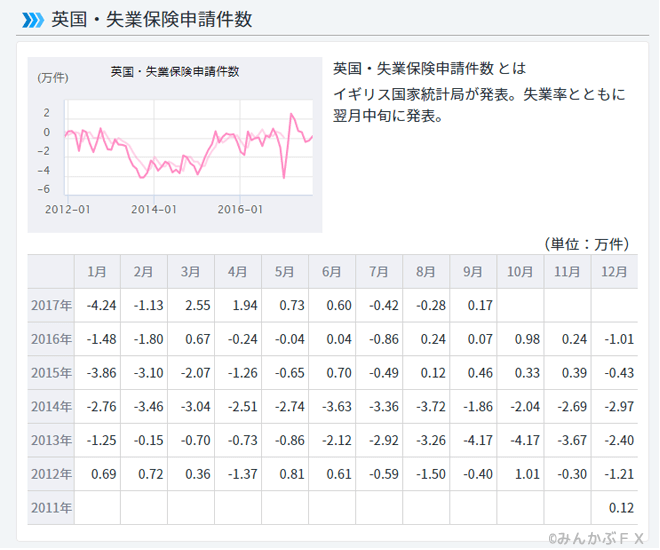
Task: Click the 1.01 value for October 2012
Action: point(527,474)
